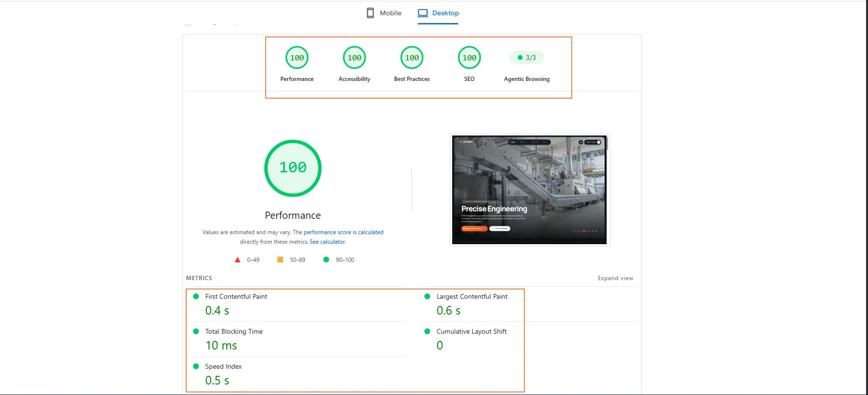Switch to the Mobile tab

(384, 13)
